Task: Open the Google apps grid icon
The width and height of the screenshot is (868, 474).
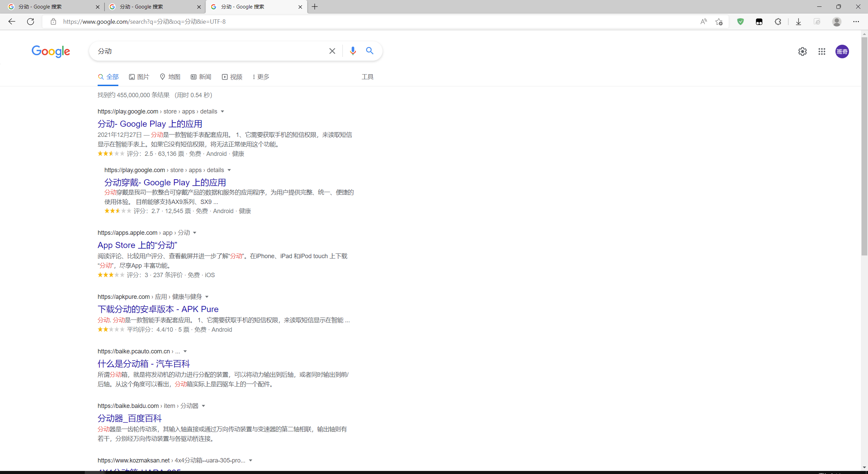Action: point(822,51)
